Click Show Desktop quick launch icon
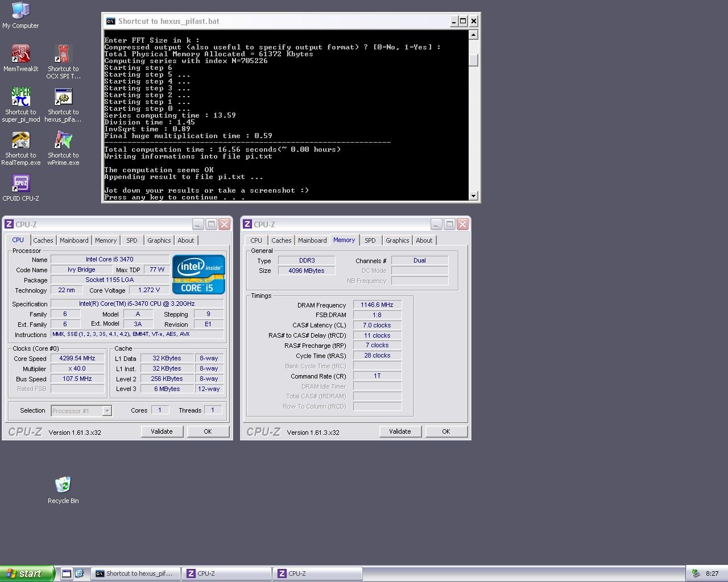The image size is (728, 582). tap(66, 573)
